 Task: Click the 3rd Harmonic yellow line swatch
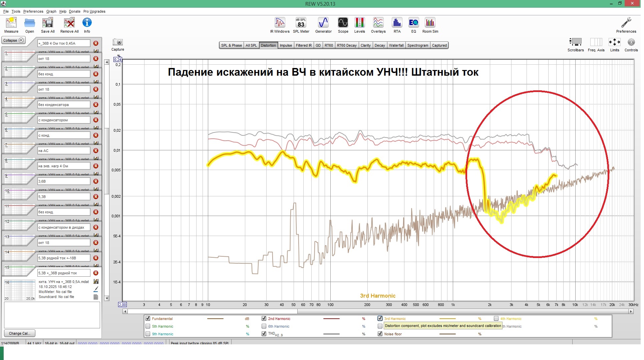(447, 319)
